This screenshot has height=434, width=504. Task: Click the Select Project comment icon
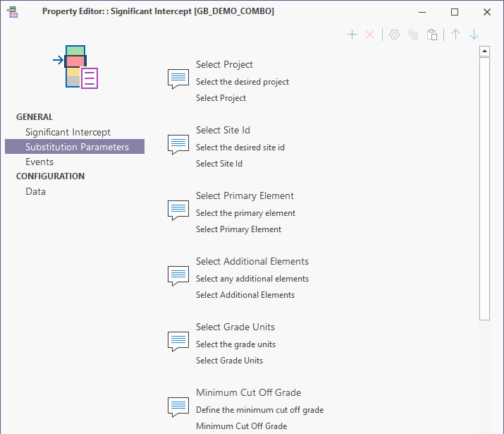[x=178, y=79]
